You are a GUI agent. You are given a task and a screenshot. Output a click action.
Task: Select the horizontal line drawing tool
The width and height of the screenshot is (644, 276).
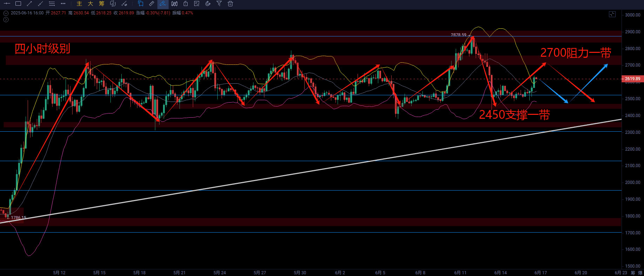coord(7,4)
